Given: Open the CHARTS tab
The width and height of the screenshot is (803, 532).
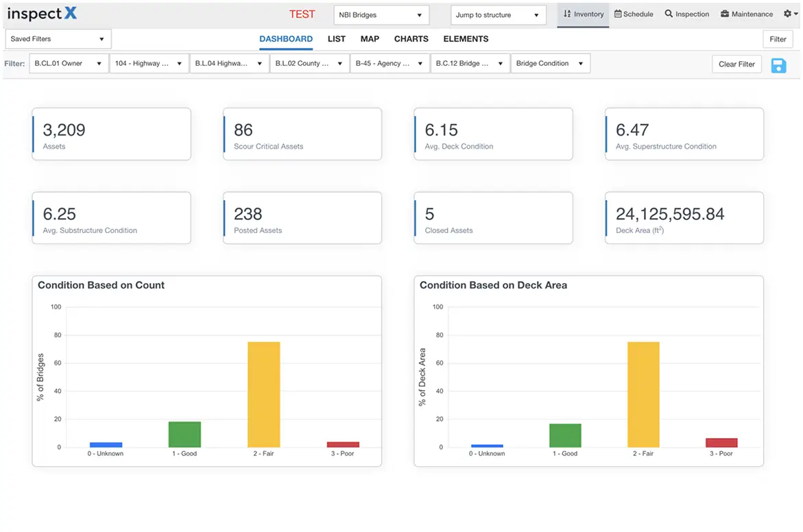Looking at the screenshot, I should (411, 39).
